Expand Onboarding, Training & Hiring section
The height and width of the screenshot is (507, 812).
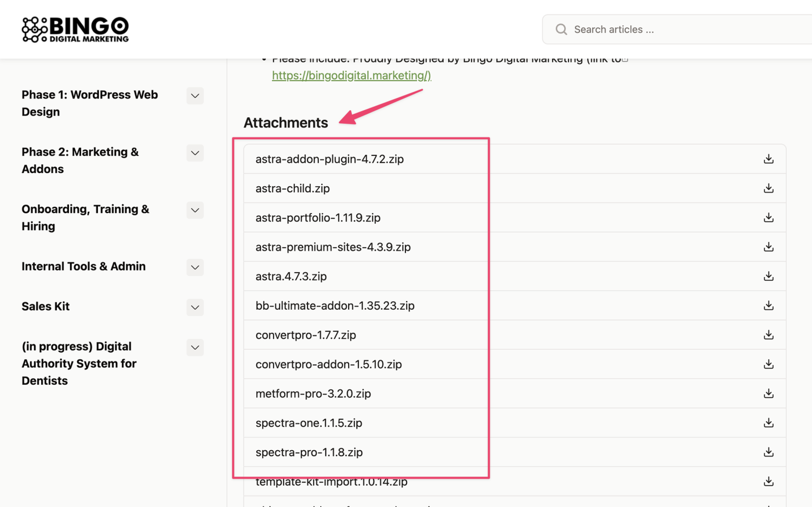point(195,210)
